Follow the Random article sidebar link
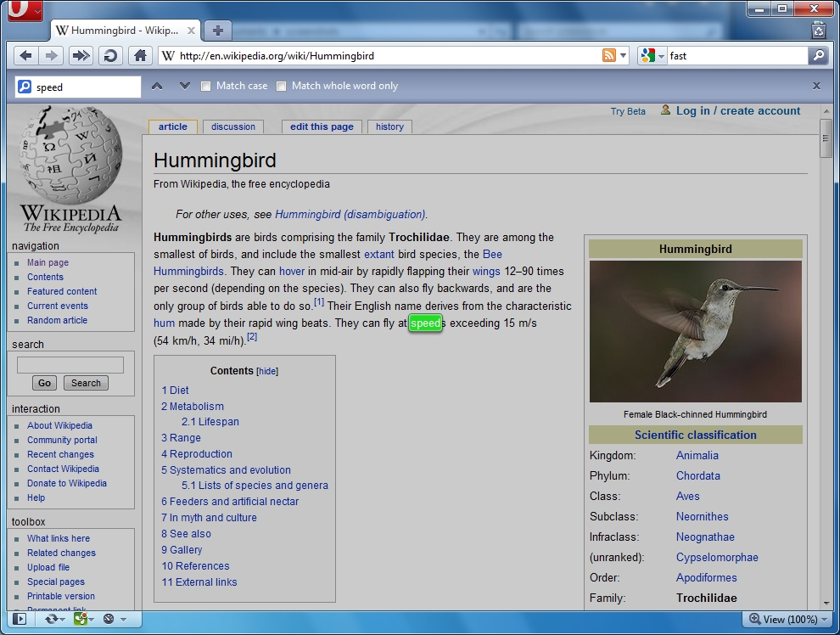The height and width of the screenshot is (635, 840). coord(58,320)
